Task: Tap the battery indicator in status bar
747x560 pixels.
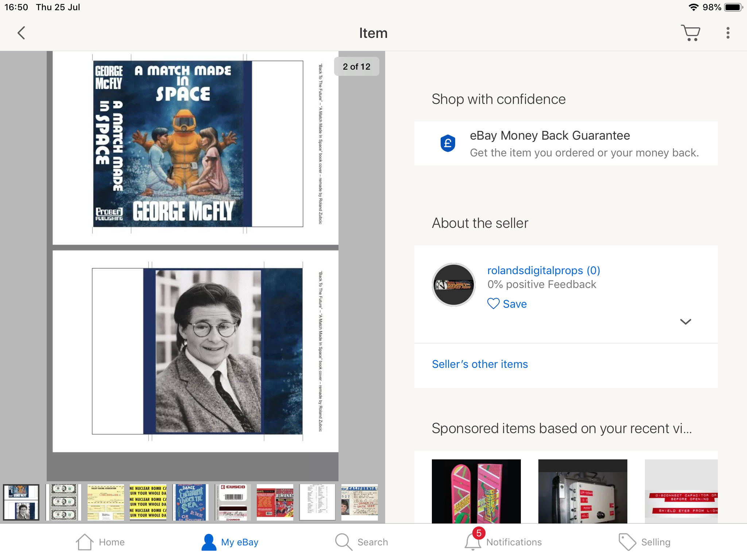Action: pos(733,7)
